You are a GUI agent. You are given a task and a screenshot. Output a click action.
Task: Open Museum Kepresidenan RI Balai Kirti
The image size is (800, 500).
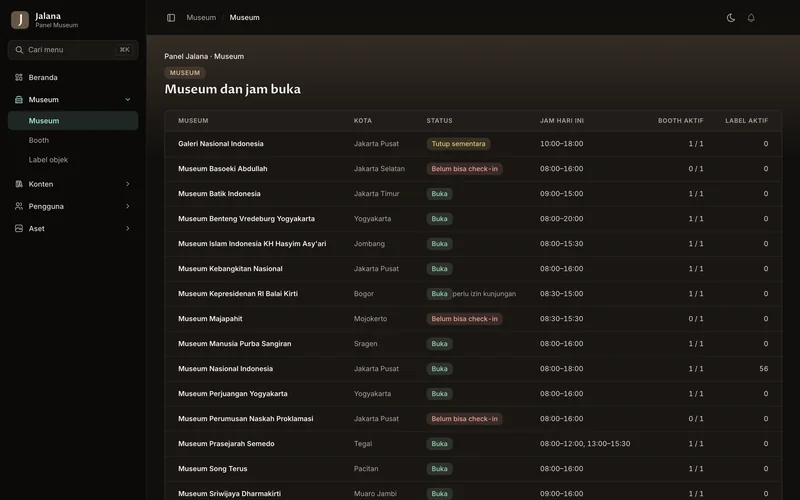[473, 294]
